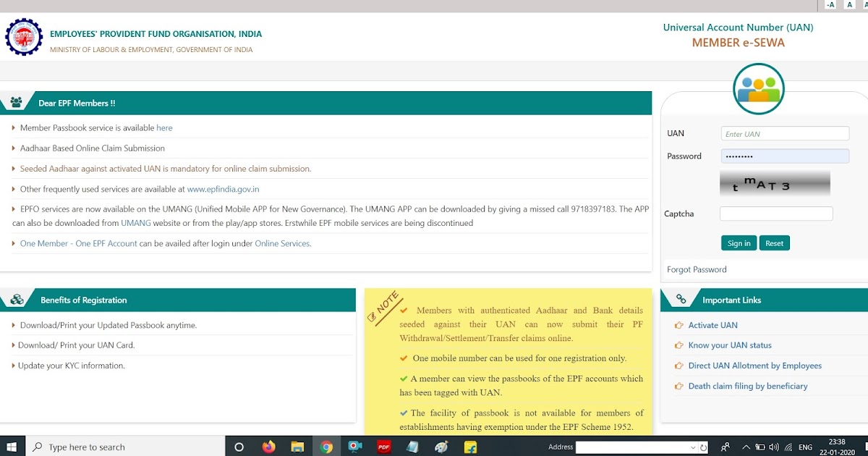Click the Benefits of Registration header icon
The width and height of the screenshot is (868, 456).
[x=16, y=300]
